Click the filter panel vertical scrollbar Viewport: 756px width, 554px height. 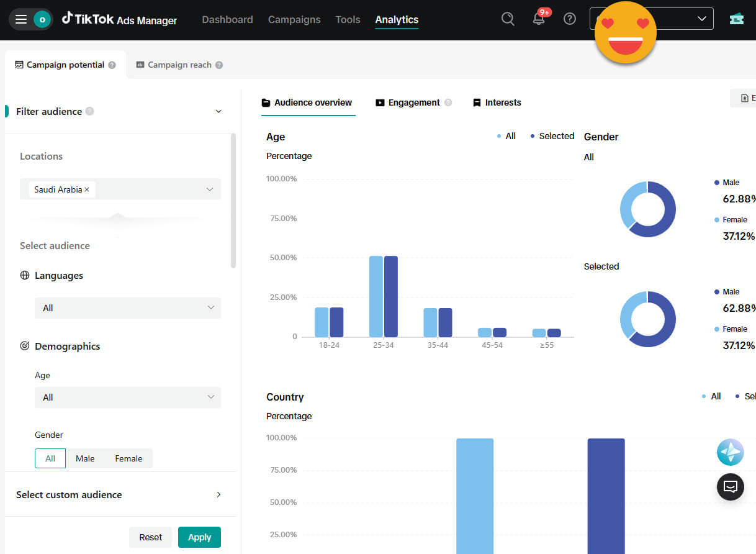pyautogui.click(x=233, y=200)
